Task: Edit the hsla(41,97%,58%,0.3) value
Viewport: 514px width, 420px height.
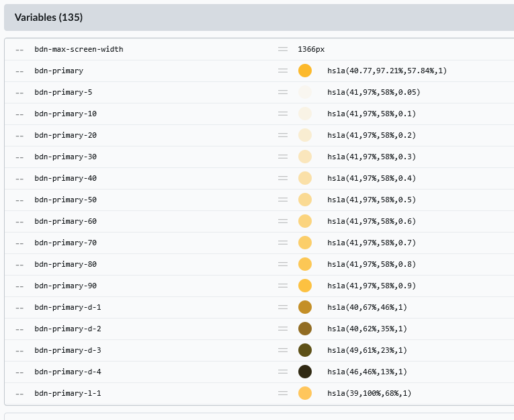Action: 372,157
